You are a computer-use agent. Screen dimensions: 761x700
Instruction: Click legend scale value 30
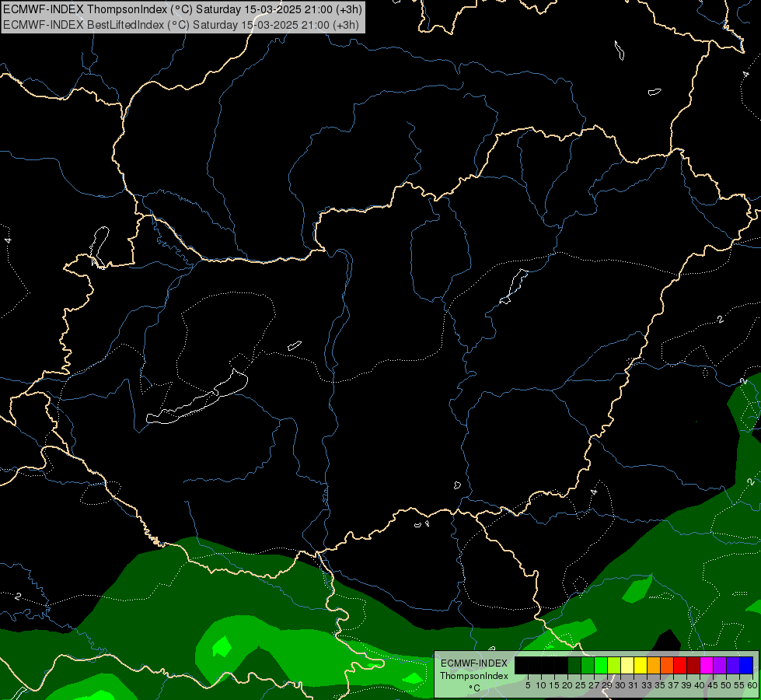pyautogui.click(x=620, y=685)
